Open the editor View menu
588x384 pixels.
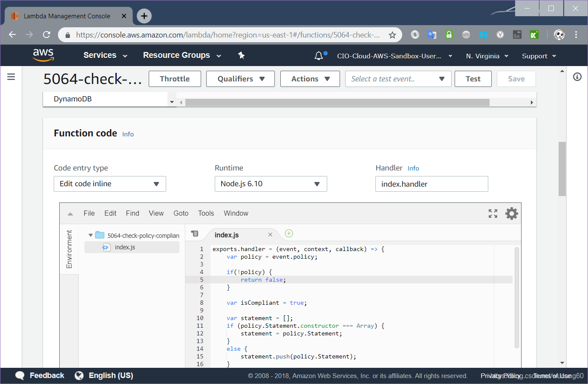(156, 213)
